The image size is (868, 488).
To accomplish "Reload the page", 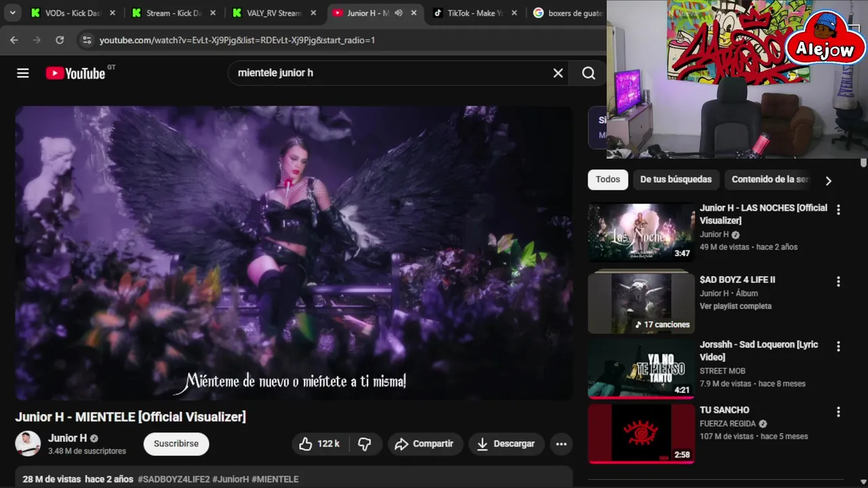I will point(60,40).
